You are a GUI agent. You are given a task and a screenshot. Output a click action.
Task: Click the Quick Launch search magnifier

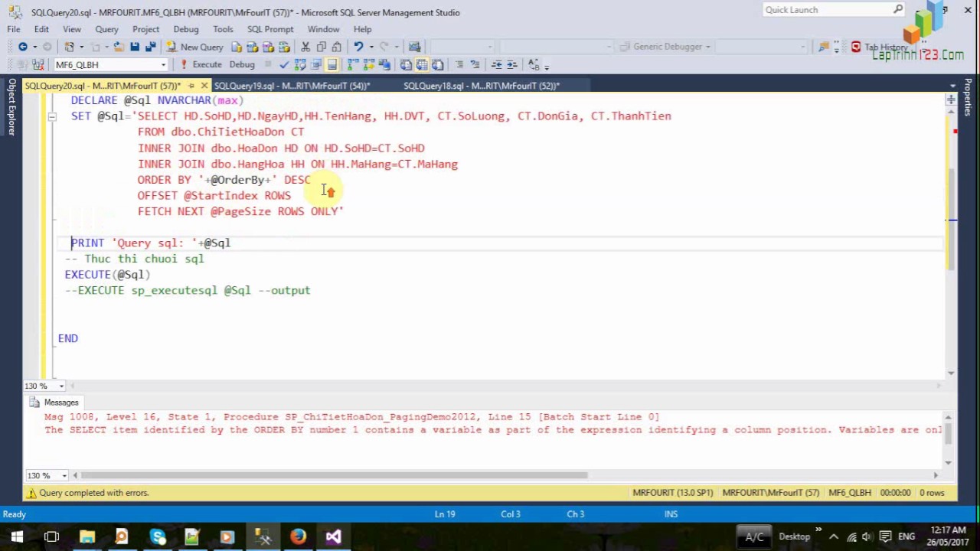[x=898, y=10]
